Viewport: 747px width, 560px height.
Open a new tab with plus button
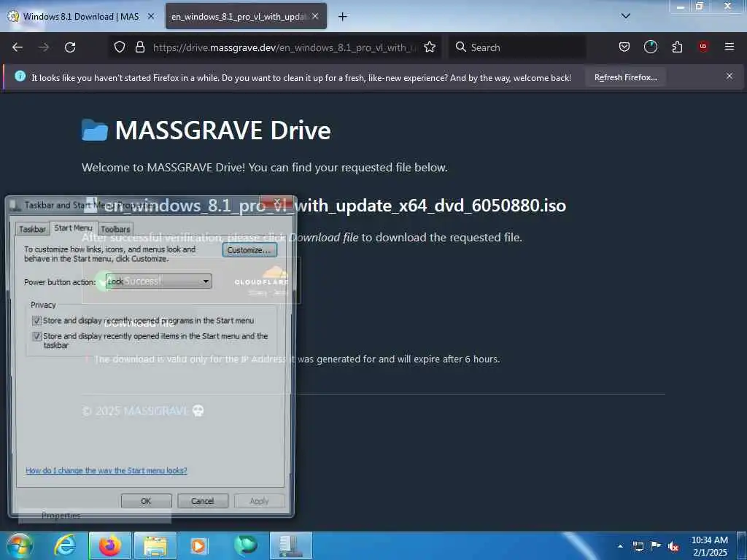pos(343,17)
